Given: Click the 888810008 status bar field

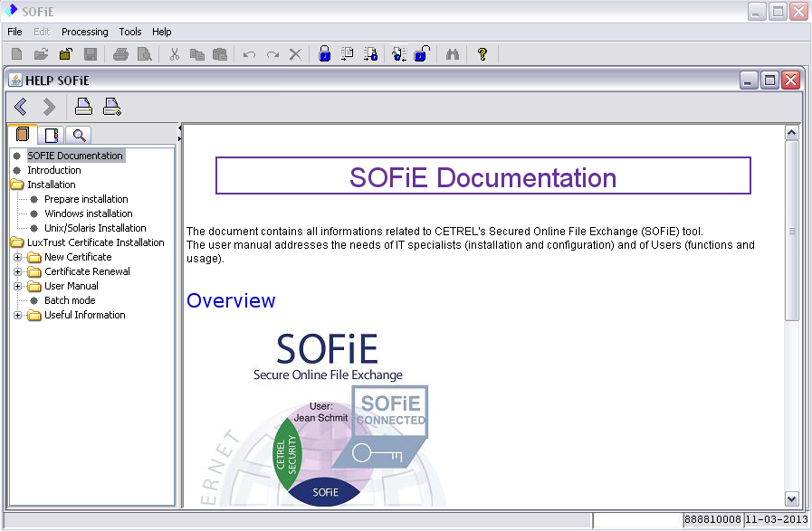Looking at the screenshot, I should click(x=712, y=519).
